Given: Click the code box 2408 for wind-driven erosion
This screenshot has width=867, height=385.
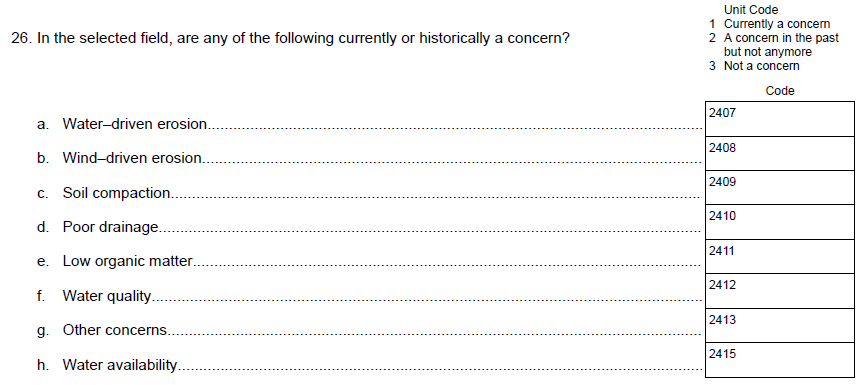Looking at the screenshot, I should pyautogui.click(x=780, y=153).
